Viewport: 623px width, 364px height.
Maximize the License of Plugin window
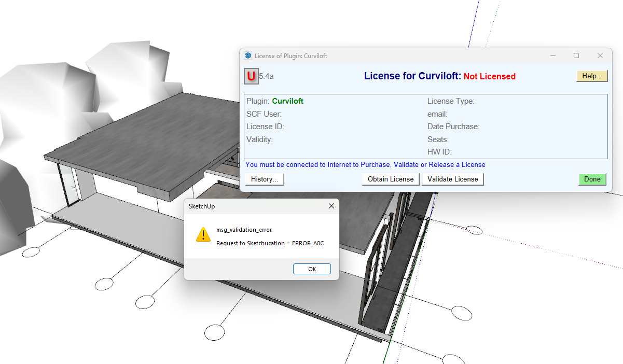(x=576, y=56)
